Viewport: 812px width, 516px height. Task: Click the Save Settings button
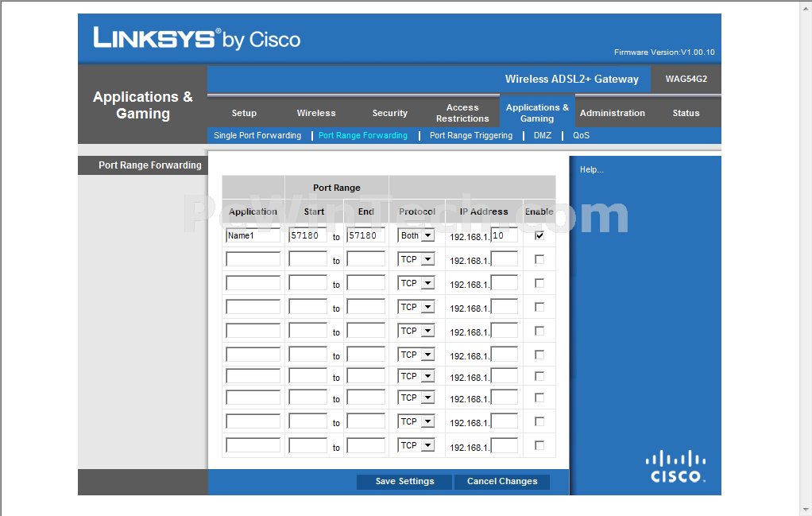point(404,481)
